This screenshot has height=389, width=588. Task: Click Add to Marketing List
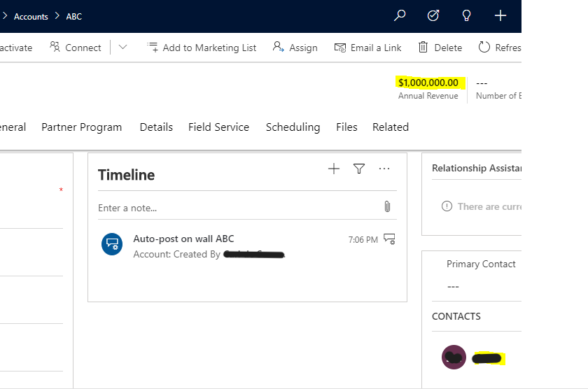pos(202,48)
